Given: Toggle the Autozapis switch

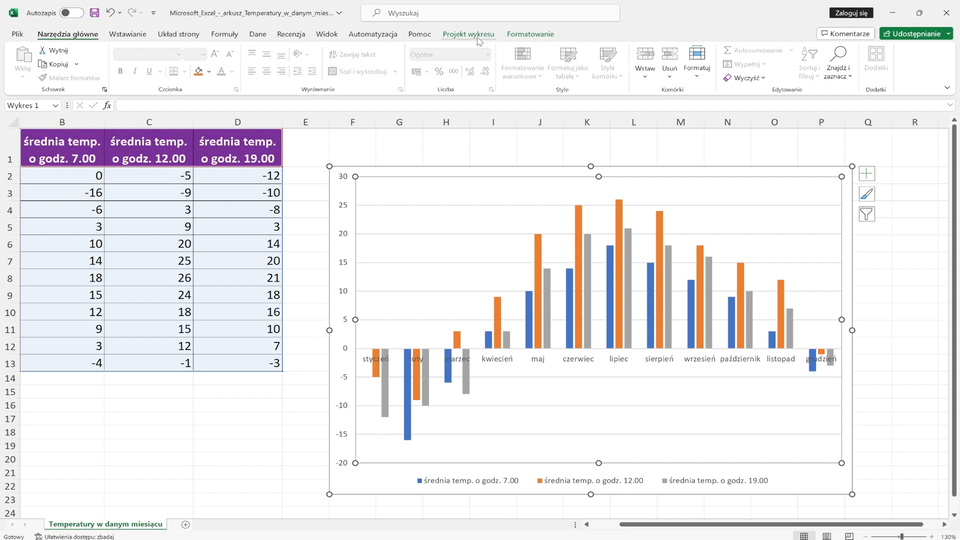Looking at the screenshot, I should tap(71, 13).
